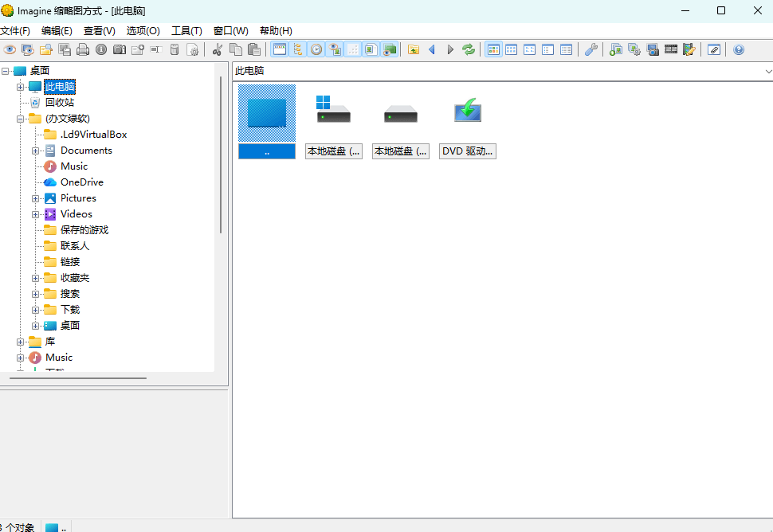
Task: Click the Cut scissors icon
Action: (x=217, y=49)
